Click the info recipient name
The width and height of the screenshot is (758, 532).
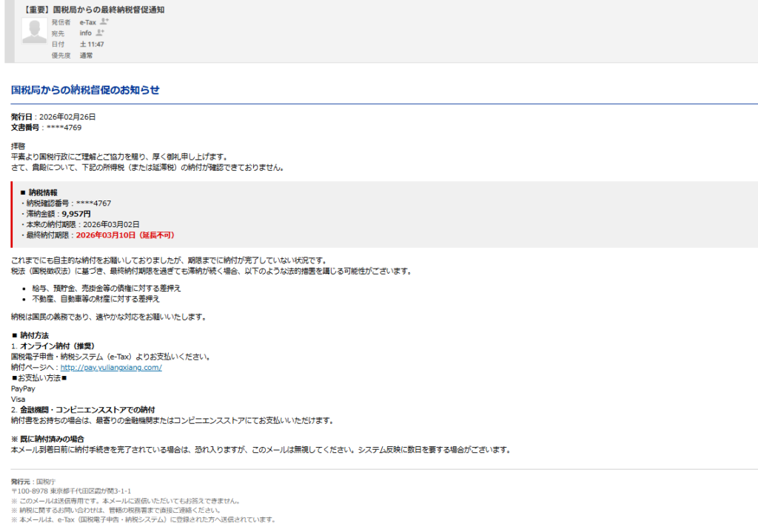(86, 33)
